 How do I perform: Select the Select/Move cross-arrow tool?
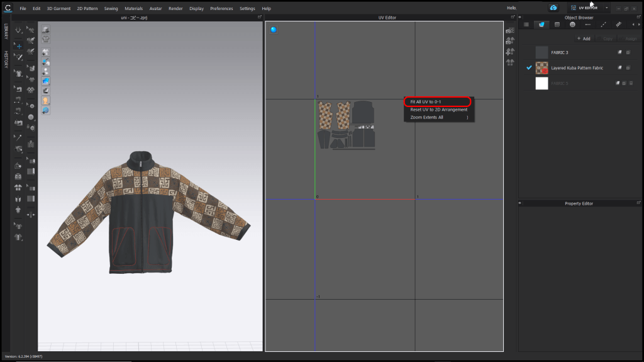pyautogui.click(x=18, y=46)
